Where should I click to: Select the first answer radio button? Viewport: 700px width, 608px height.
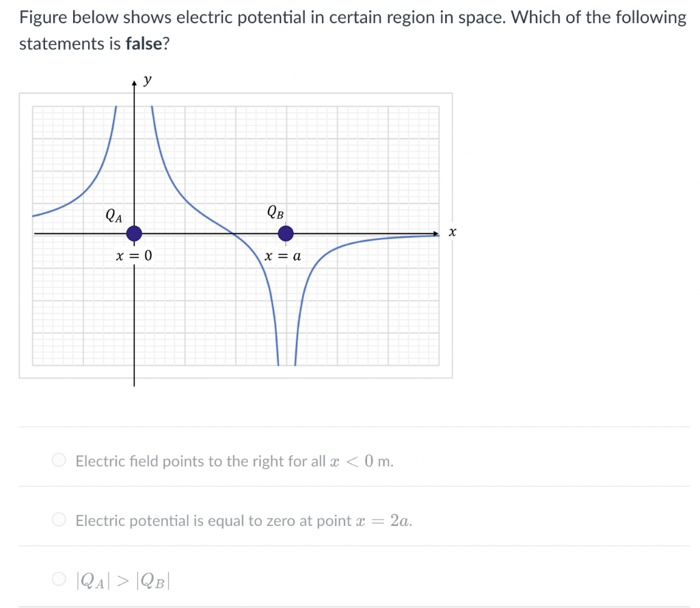click(x=59, y=460)
